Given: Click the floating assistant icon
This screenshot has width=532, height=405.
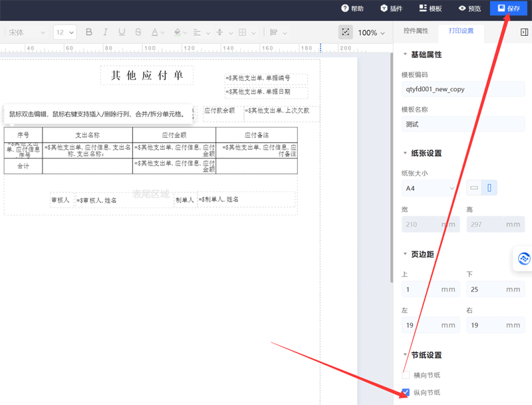Looking at the screenshot, I should tap(524, 259).
